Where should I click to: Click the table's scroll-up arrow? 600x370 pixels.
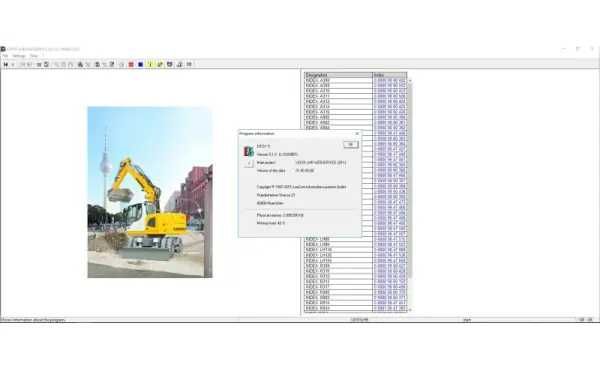(x=410, y=81)
